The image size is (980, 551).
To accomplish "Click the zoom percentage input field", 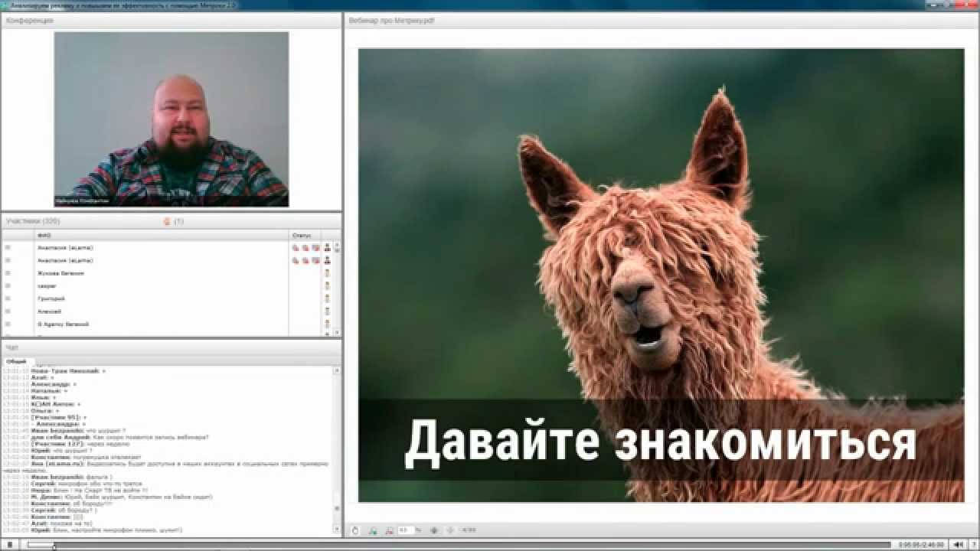I will coord(403,530).
